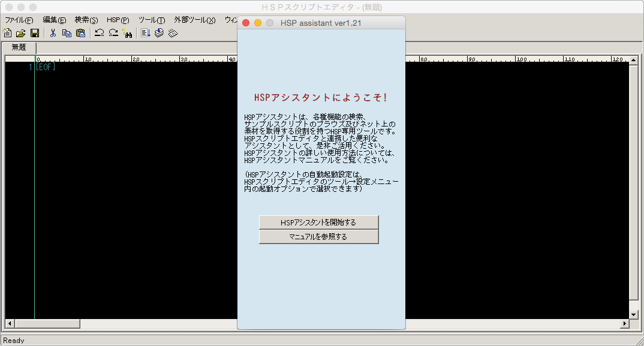Open the 検索(S) menu
Viewport: 644px width, 346px height.
86,20
